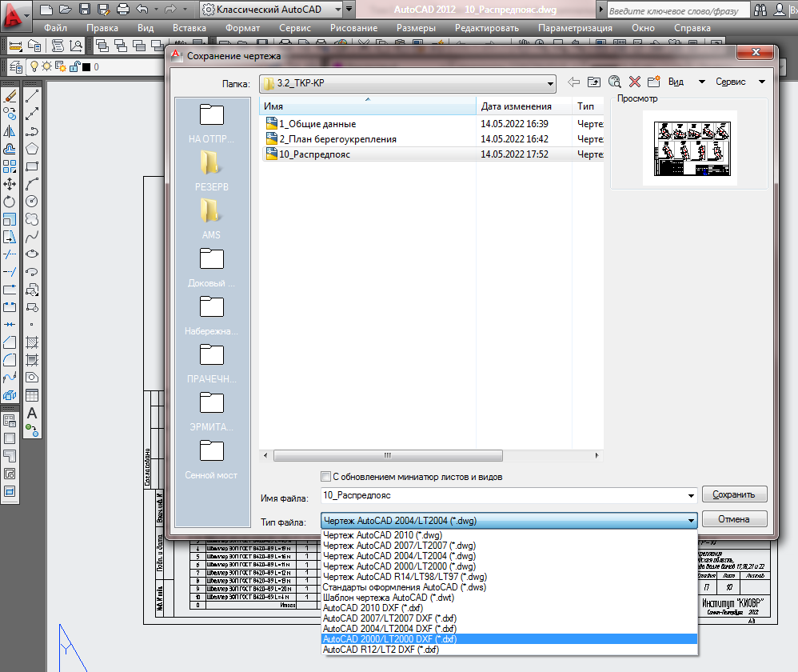Select the Erase tool in Modify toolbar
This screenshot has height=672, width=798.
10,96
